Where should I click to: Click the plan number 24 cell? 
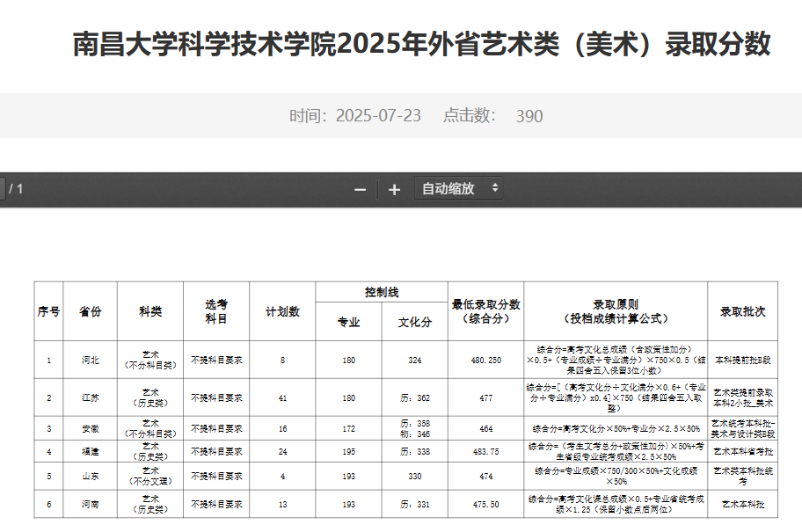coord(282,452)
